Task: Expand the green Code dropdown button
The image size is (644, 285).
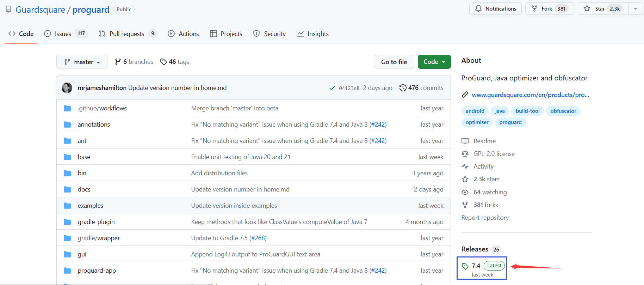Action: 434,62
